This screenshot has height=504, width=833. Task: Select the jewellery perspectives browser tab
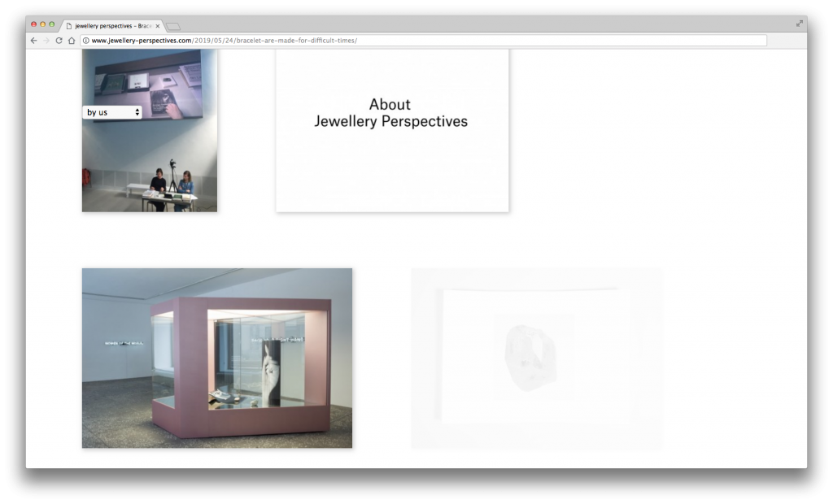click(x=112, y=25)
